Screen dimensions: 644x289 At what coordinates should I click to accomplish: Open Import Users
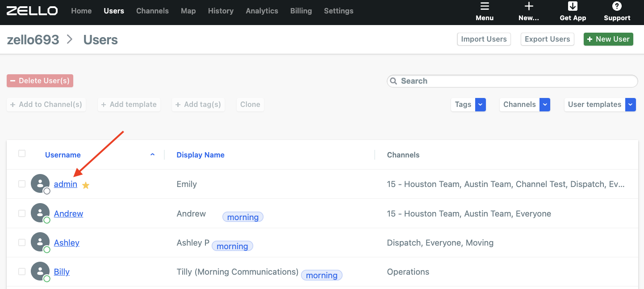point(484,39)
